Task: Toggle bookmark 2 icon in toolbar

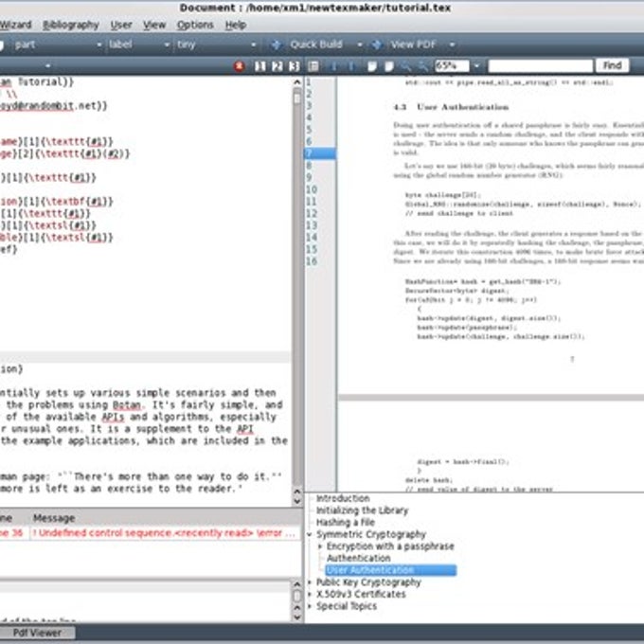Action: 277,66
